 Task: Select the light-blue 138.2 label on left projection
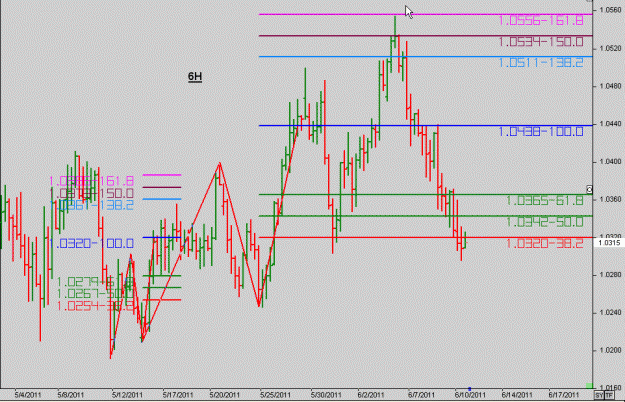click(x=91, y=206)
